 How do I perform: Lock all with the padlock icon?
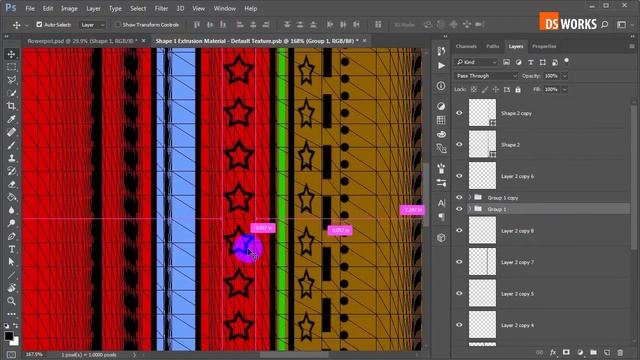pos(518,89)
